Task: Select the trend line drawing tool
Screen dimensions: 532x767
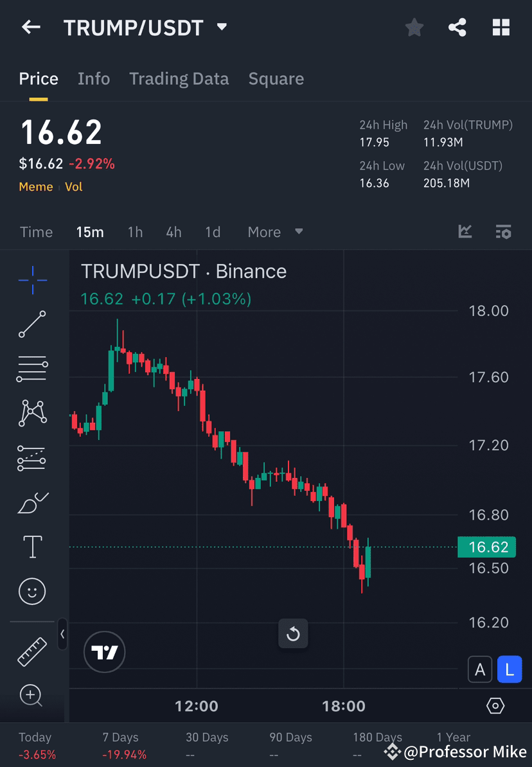Action: point(32,324)
